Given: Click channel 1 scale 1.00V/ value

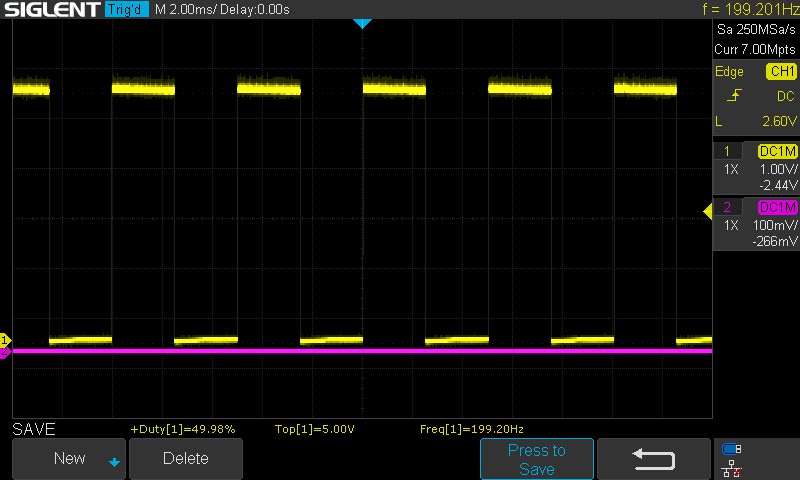Looking at the screenshot, I should click(x=779, y=169).
